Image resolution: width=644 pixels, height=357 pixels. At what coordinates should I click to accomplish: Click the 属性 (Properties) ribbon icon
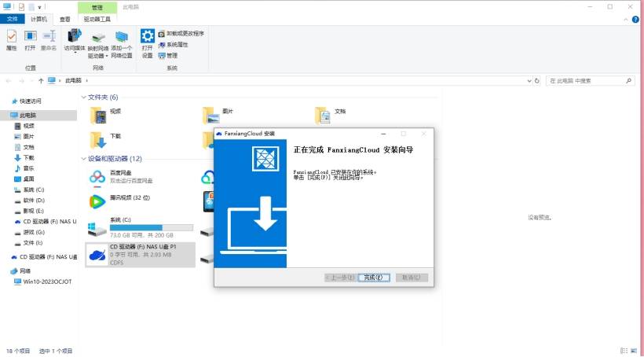(x=11, y=40)
